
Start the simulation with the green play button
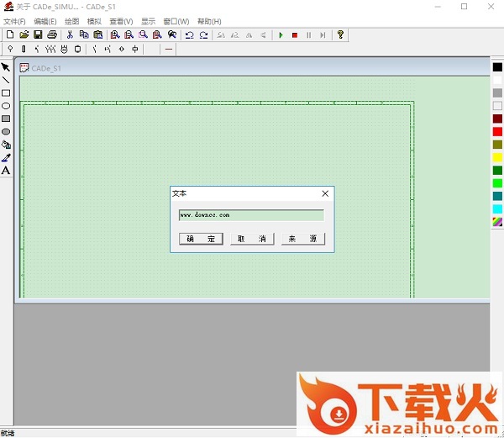[x=281, y=35]
